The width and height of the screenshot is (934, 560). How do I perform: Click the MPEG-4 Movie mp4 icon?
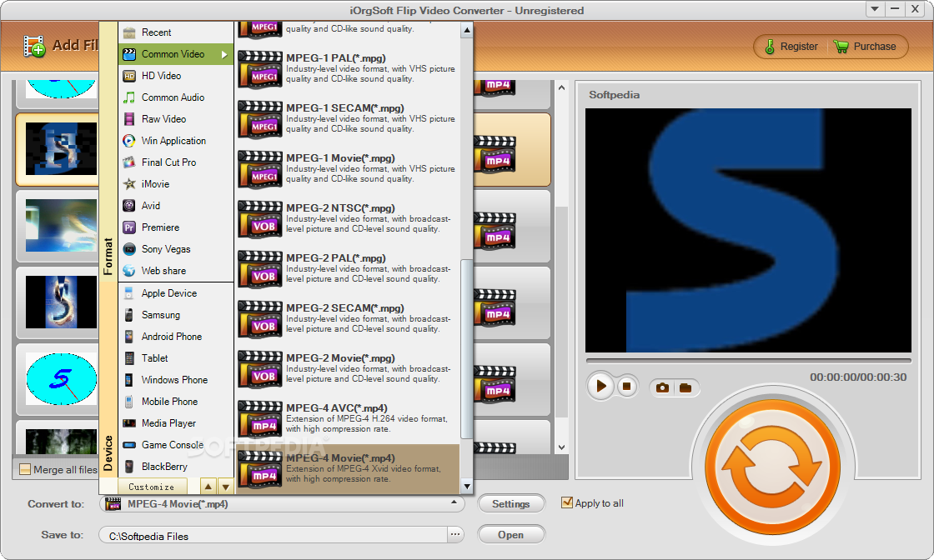click(259, 469)
